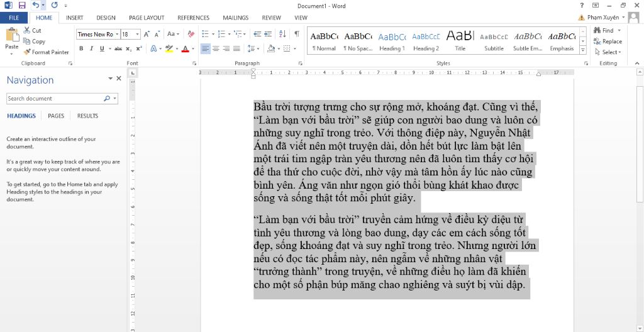
Task: Select the Format Painter brush
Action: click(x=26, y=52)
